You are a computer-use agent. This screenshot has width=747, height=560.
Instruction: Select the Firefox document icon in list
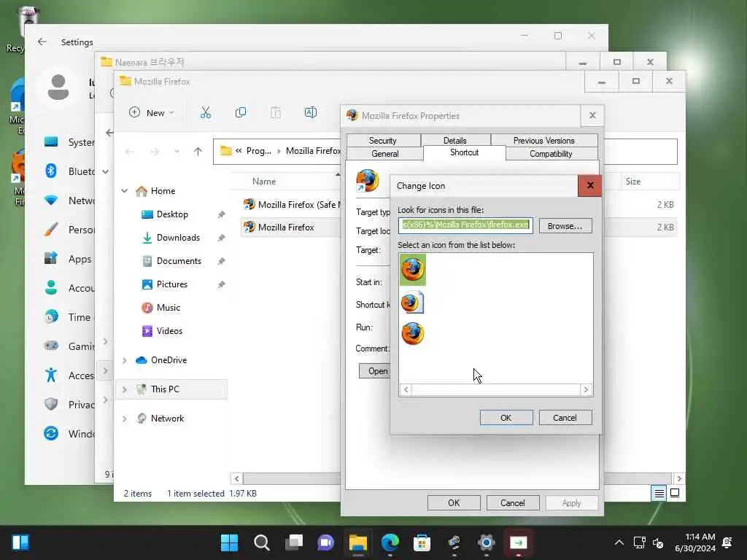pos(413,302)
